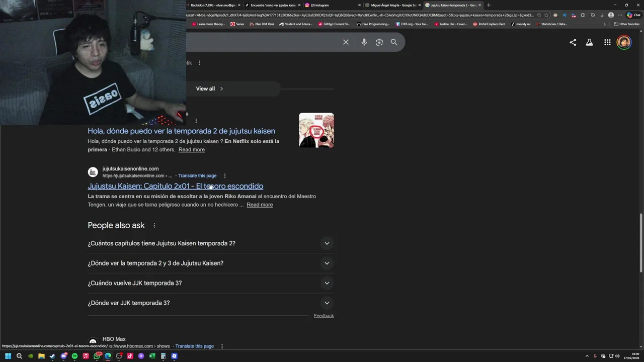Switch to the 'Encuentra como ver jujutsu' TikTok tab
The image size is (644, 362).
point(273,5)
